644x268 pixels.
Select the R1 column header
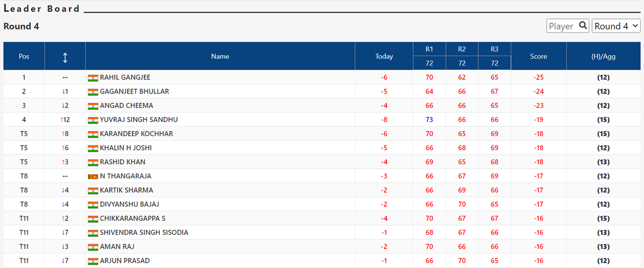[429, 49]
